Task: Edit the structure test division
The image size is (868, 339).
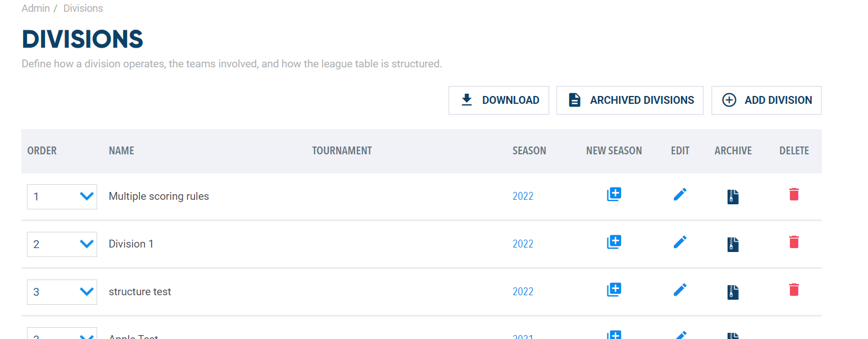Action: pyautogui.click(x=680, y=290)
